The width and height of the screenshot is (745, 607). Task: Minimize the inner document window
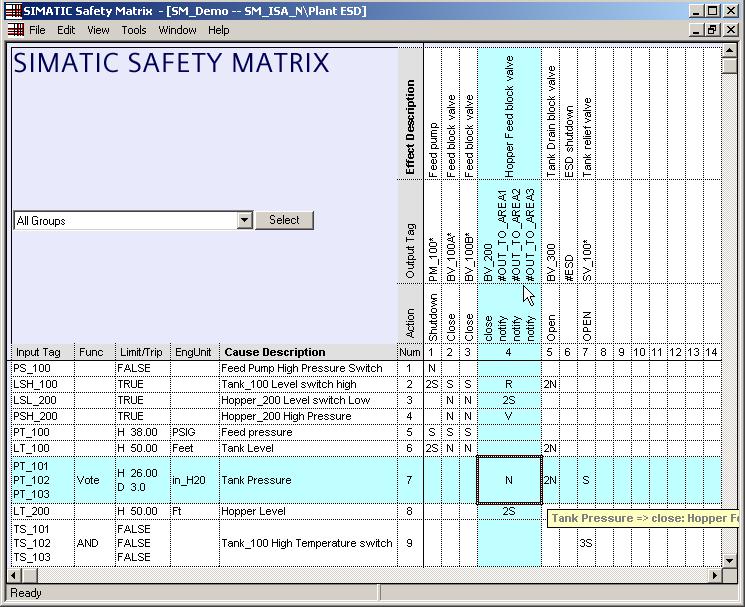(x=696, y=30)
